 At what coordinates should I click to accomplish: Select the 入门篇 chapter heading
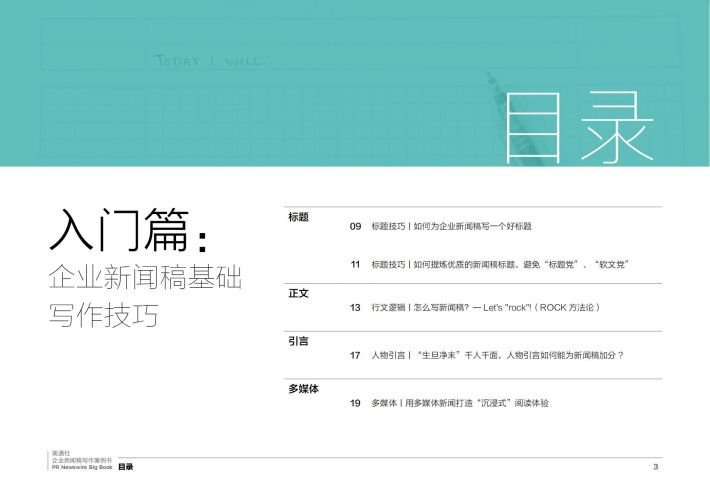pos(128,231)
